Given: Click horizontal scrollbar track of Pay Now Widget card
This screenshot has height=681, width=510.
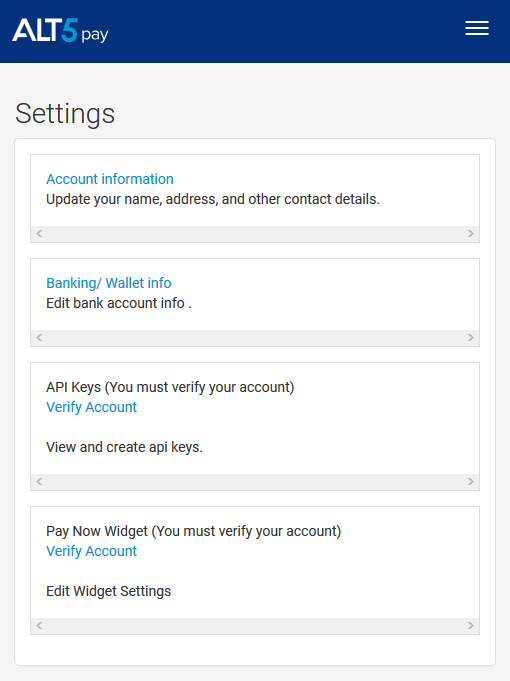Looking at the screenshot, I should pos(255,626).
